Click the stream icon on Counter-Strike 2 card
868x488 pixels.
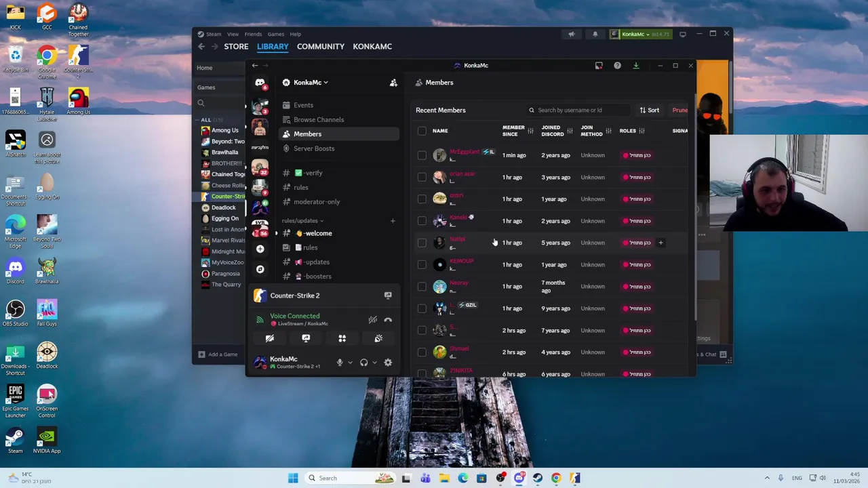388,296
